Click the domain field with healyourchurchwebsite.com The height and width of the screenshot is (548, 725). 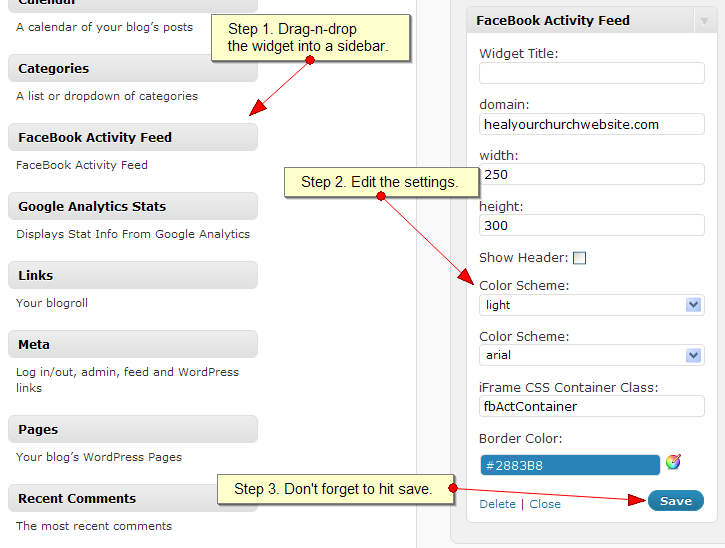click(x=591, y=124)
